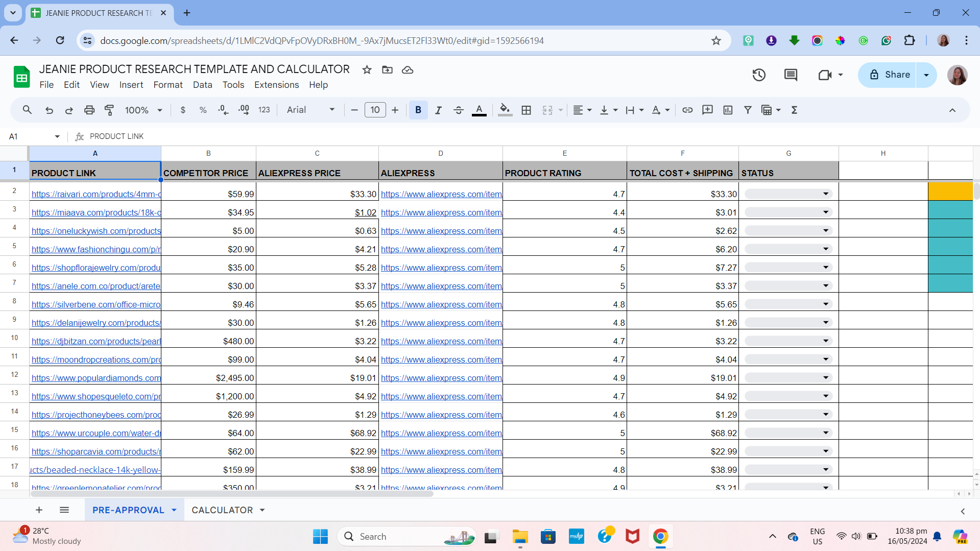Screen dimensions: 980x551
Task: Create a filter using the funnel icon
Action: click(x=748, y=110)
